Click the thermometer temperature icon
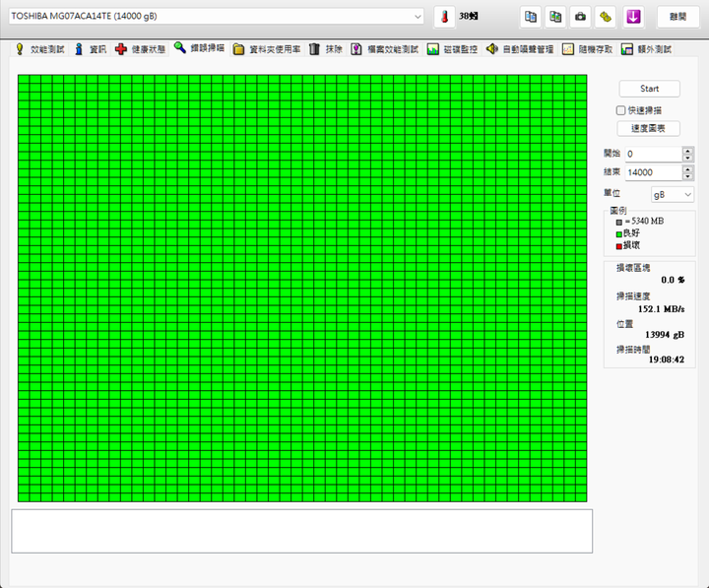 pos(444,17)
